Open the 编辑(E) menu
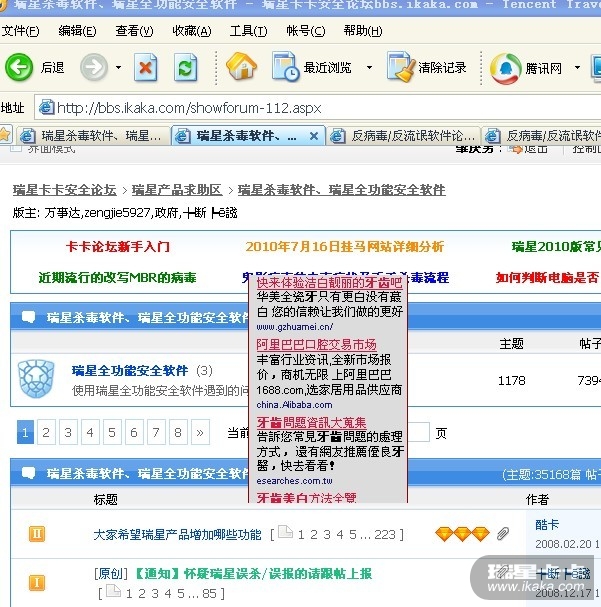This screenshot has width=601, height=607. 77,31
